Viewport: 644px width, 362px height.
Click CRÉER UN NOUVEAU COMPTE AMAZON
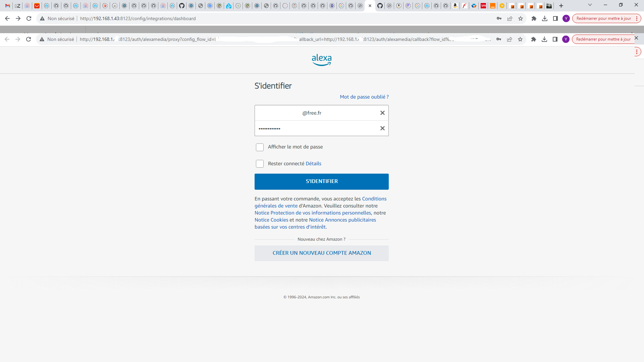point(322,253)
